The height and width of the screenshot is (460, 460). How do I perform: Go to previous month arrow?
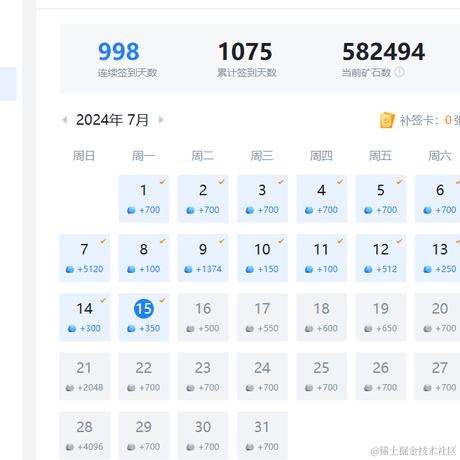pos(65,120)
